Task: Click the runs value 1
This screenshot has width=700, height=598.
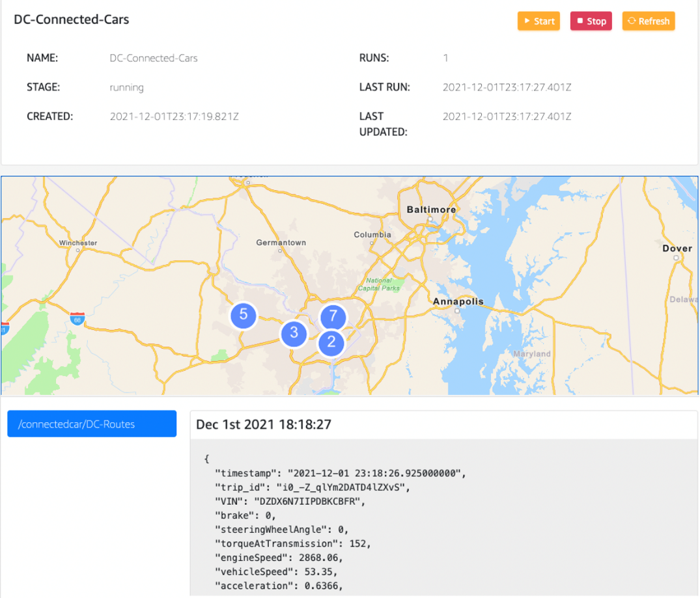Action: [445, 58]
